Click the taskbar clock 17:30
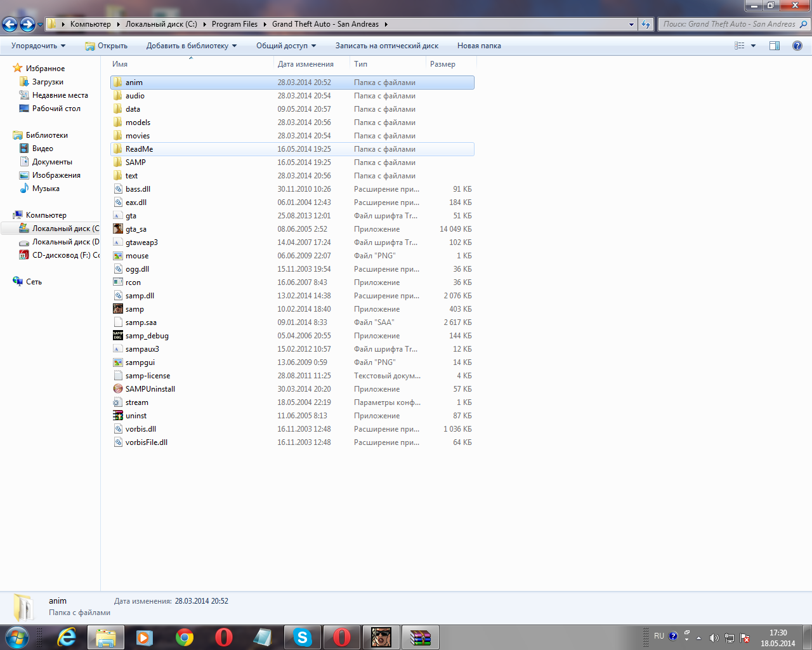The image size is (812, 650). pos(778,633)
